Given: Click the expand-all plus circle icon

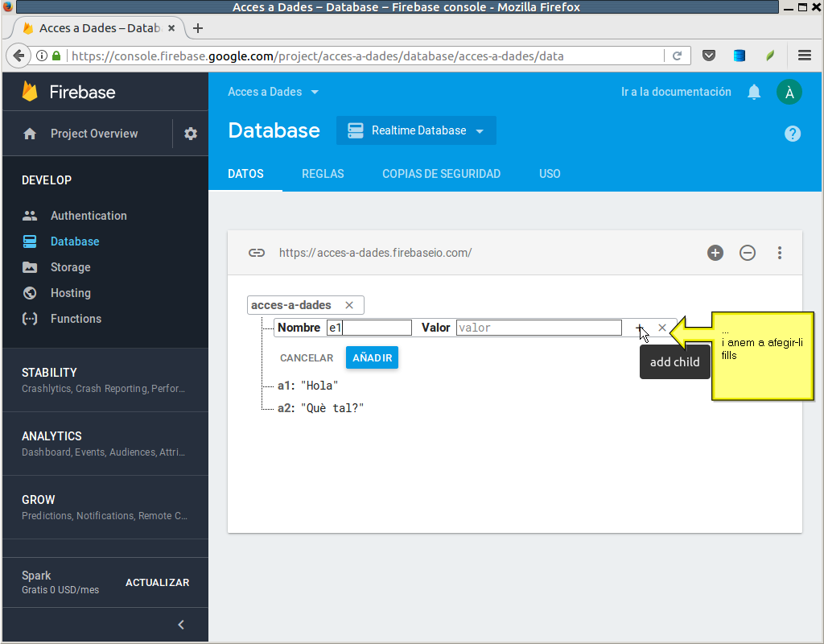Looking at the screenshot, I should pos(715,253).
